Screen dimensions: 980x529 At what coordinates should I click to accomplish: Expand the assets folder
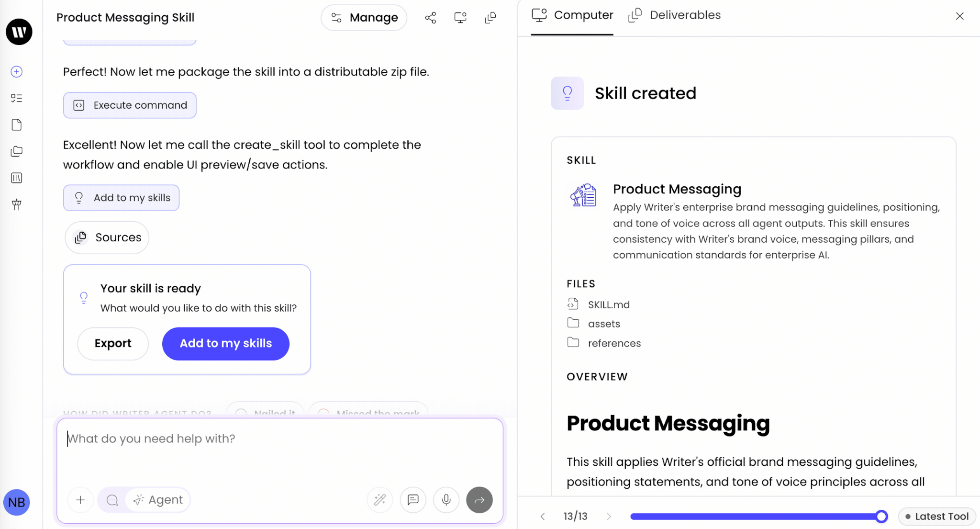(x=603, y=324)
